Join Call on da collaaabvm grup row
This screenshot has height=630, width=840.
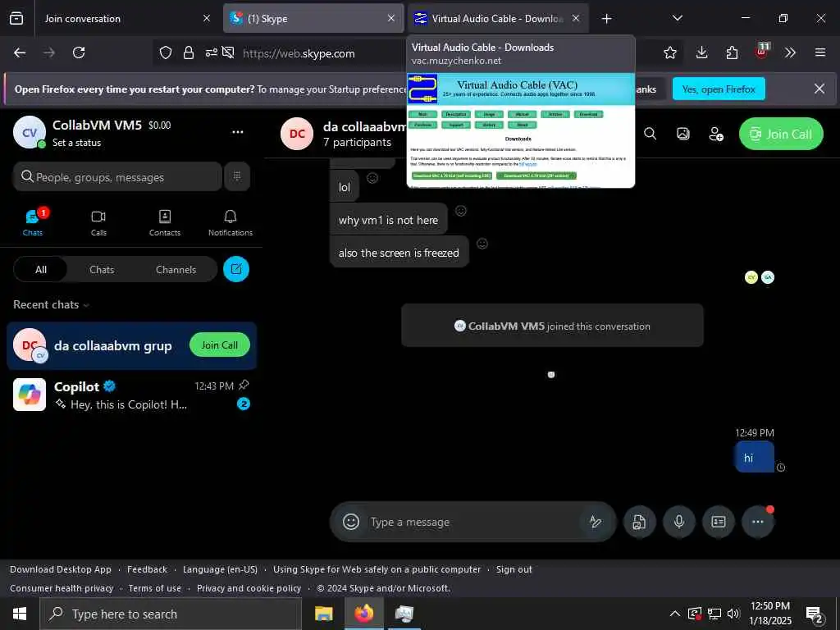(x=220, y=345)
